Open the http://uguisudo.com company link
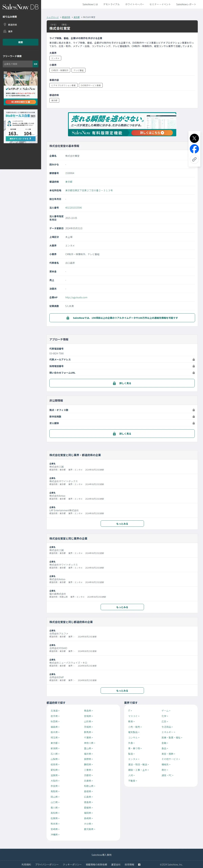The width and height of the screenshot is (203, 868). tap(76, 297)
